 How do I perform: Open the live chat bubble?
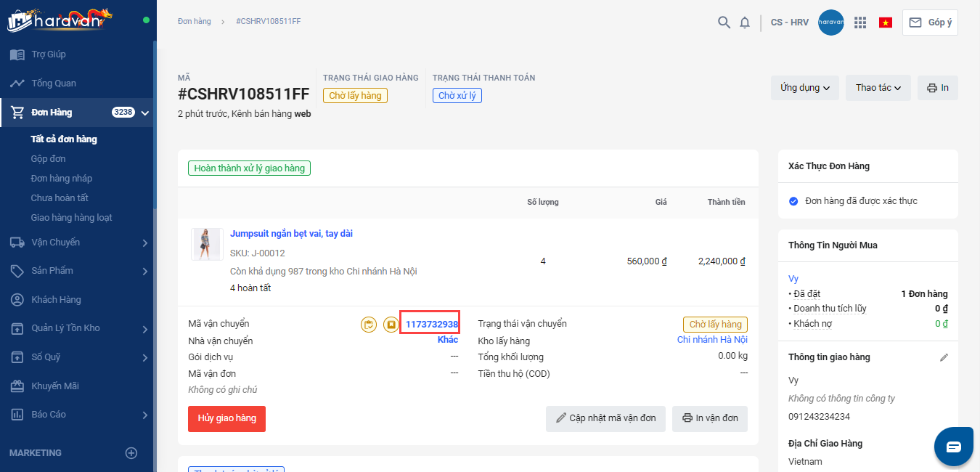pyautogui.click(x=953, y=447)
